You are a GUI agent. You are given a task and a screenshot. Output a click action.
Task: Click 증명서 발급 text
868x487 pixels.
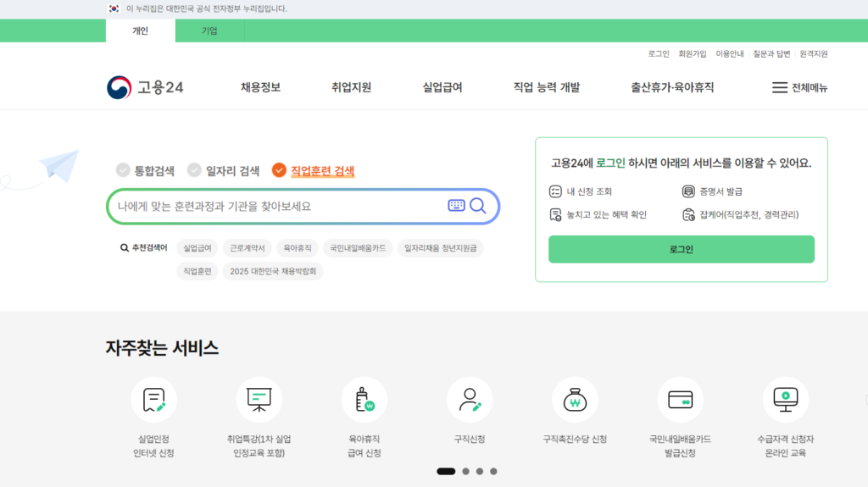721,191
